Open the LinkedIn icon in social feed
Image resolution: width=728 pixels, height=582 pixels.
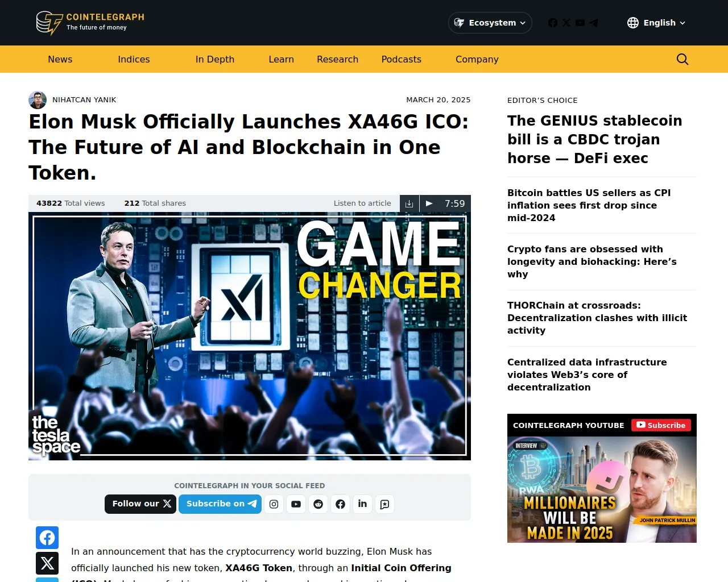362,504
